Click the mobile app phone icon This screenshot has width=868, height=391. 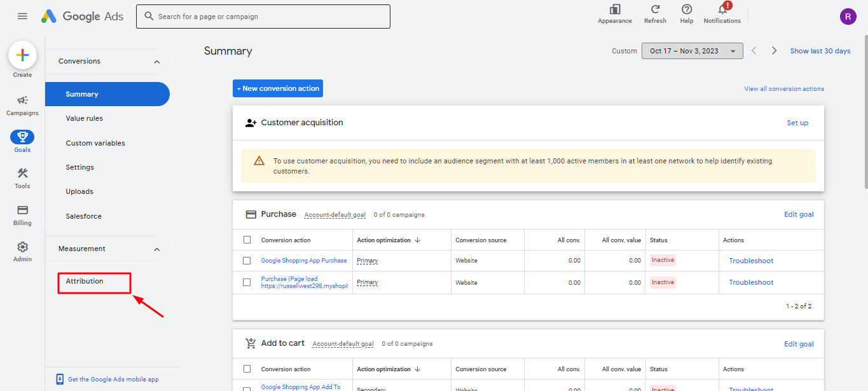[x=60, y=379]
